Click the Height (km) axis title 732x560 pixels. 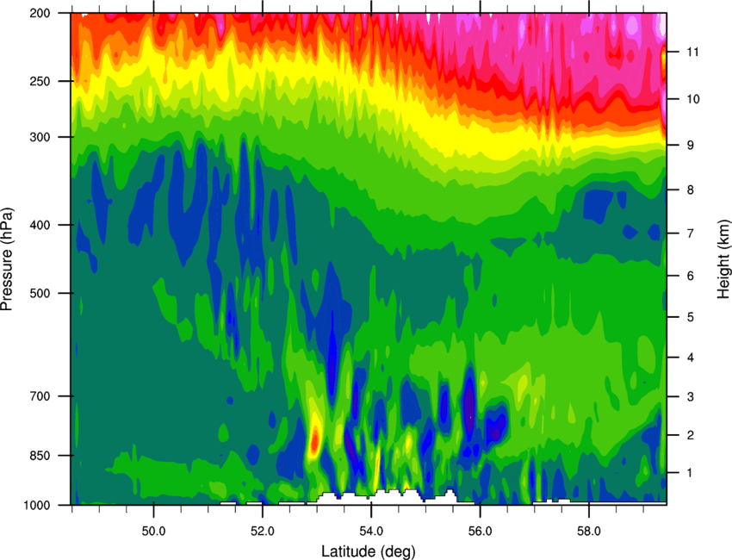pyautogui.click(x=723, y=259)
